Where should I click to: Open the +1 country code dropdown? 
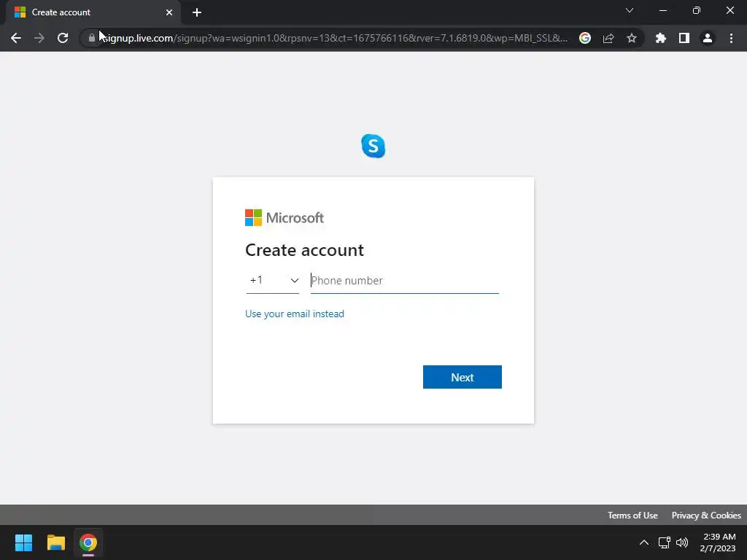[x=273, y=281]
